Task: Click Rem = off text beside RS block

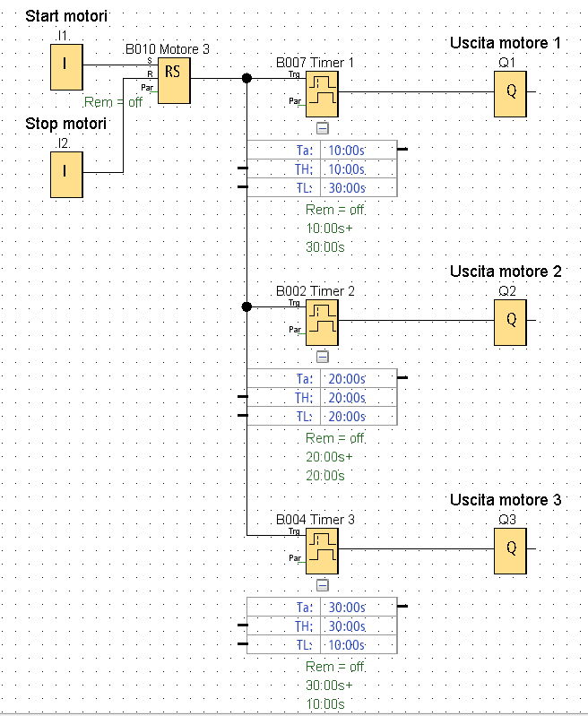Action: pyautogui.click(x=113, y=102)
